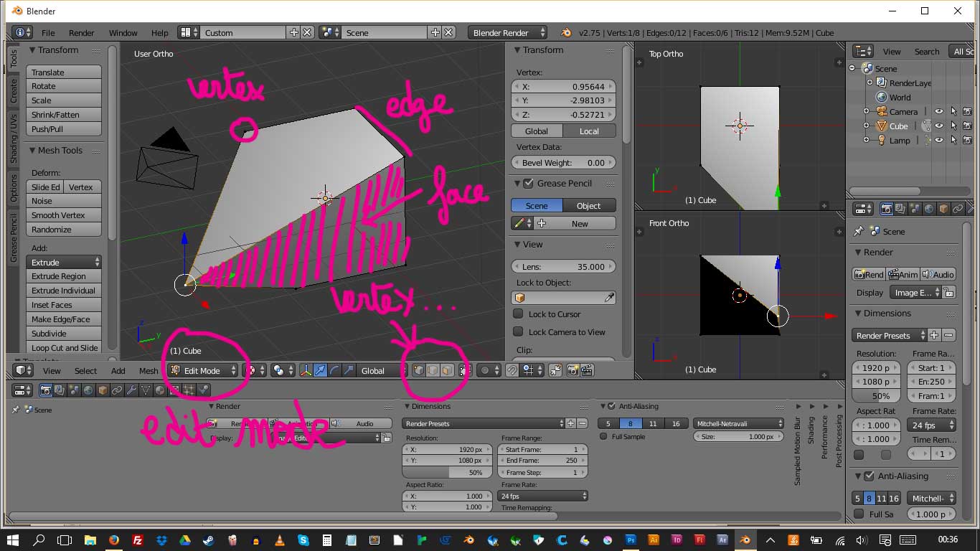Click the Subdivide button in Mesh Tools

point(63,334)
